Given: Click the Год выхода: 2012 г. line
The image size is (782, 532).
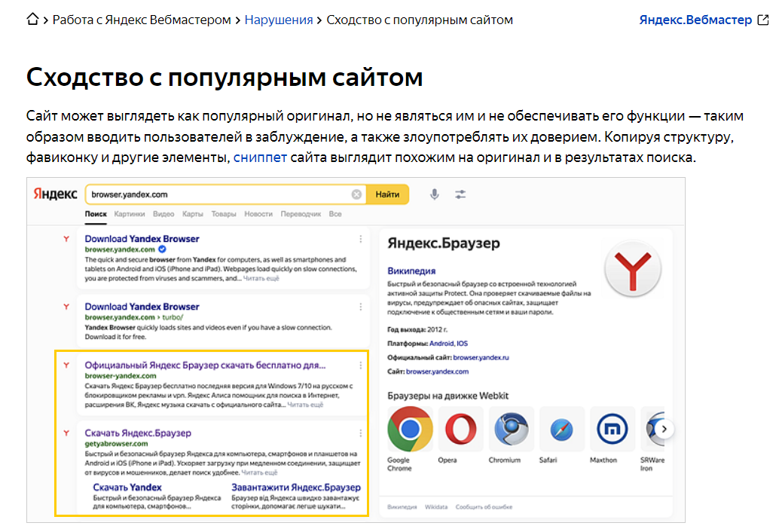Looking at the screenshot, I should click(417, 329).
